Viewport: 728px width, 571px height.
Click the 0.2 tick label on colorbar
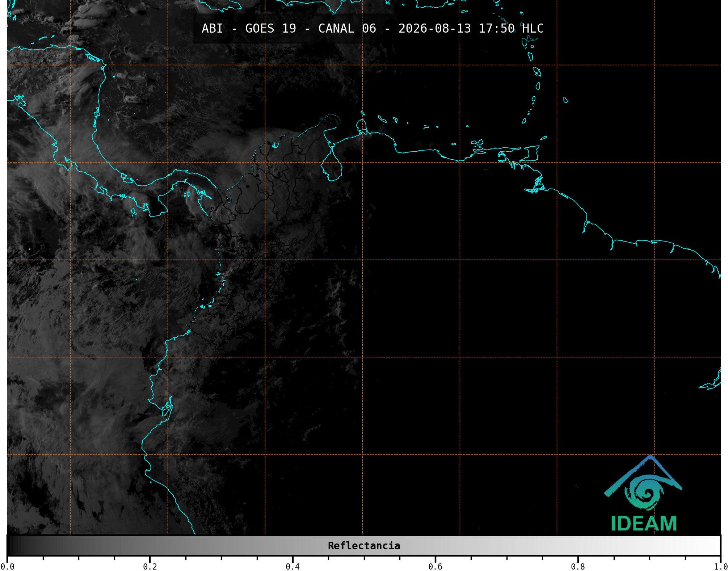pyautogui.click(x=150, y=566)
